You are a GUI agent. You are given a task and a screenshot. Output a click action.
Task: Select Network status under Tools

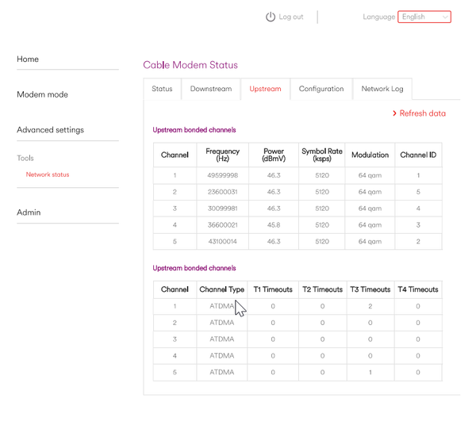tap(48, 174)
